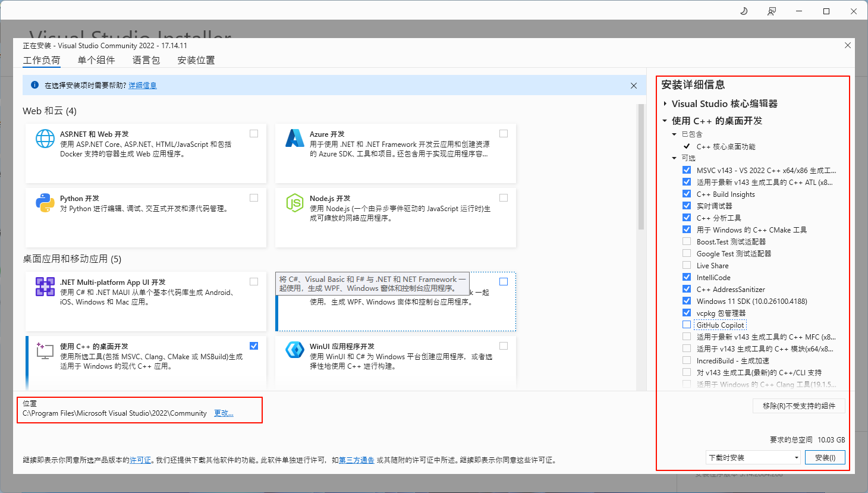Click the blue info icon in help banner
868x493 pixels.
pyautogui.click(x=34, y=85)
